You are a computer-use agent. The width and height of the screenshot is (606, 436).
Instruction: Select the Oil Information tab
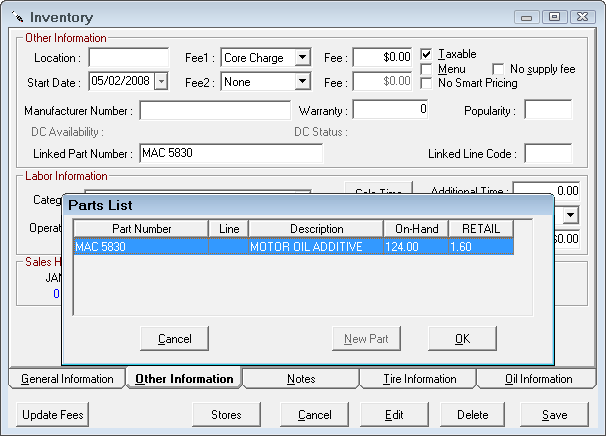tap(538, 379)
